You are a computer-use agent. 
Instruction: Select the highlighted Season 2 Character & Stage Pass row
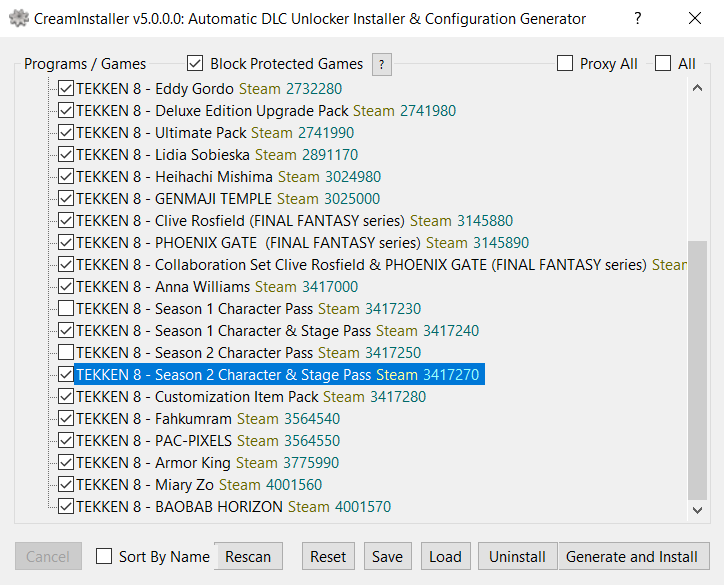click(279, 374)
